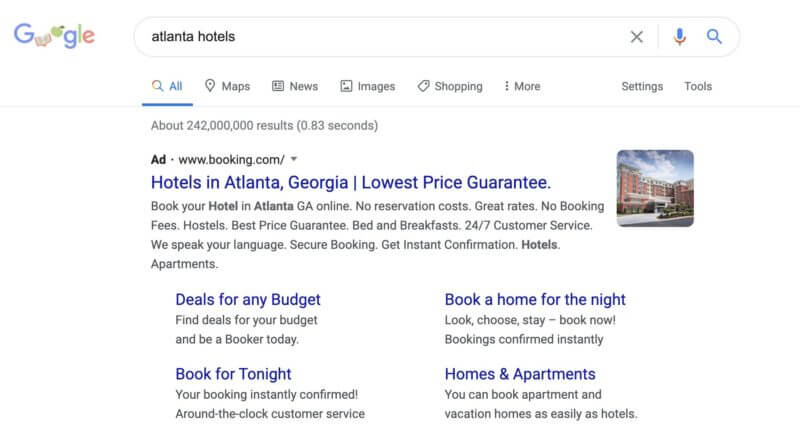The height and width of the screenshot is (439, 800).
Task: Open the Book for Tonight sitelink
Action: [x=233, y=374]
